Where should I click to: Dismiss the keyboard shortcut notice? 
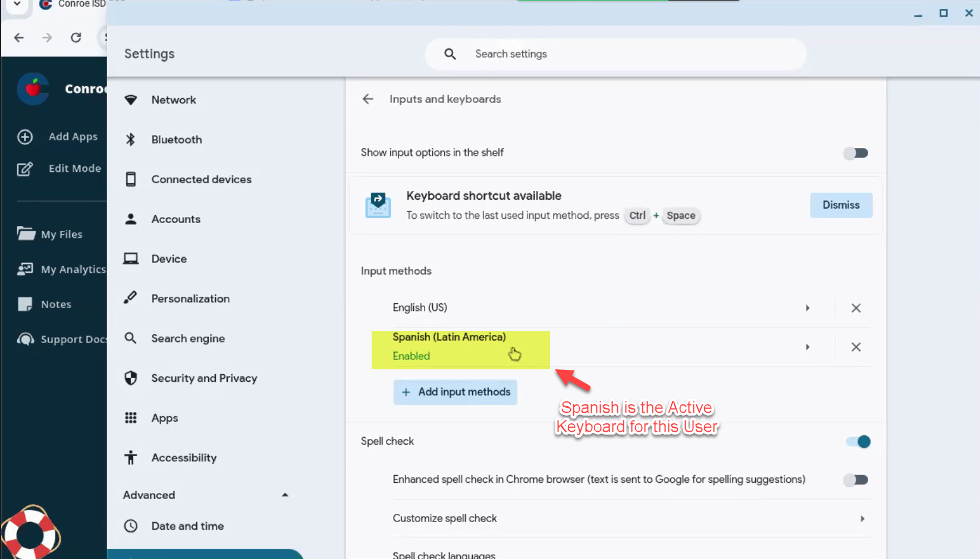click(841, 205)
